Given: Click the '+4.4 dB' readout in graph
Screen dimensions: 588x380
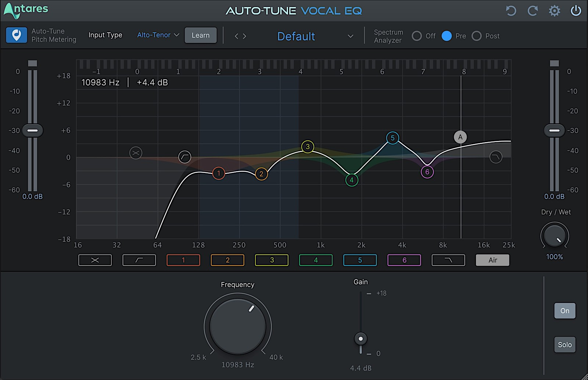Looking at the screenshot, I should click(x=152, y=82).
